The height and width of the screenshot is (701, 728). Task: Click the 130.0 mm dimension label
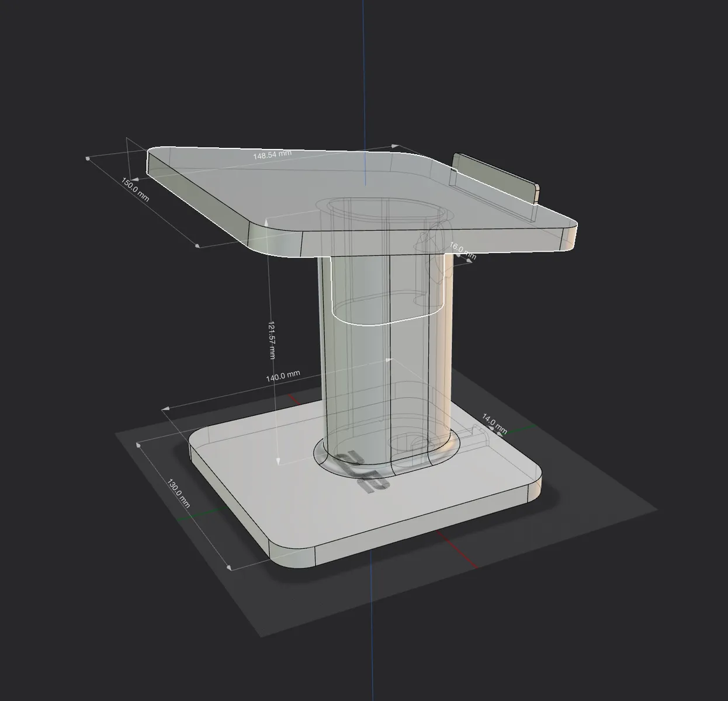click(179, 493)
